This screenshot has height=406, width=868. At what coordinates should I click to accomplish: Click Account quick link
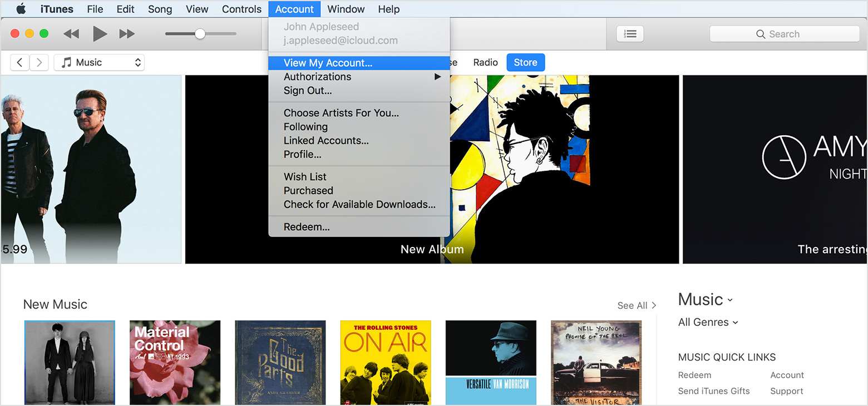click(x=787, y=375)
